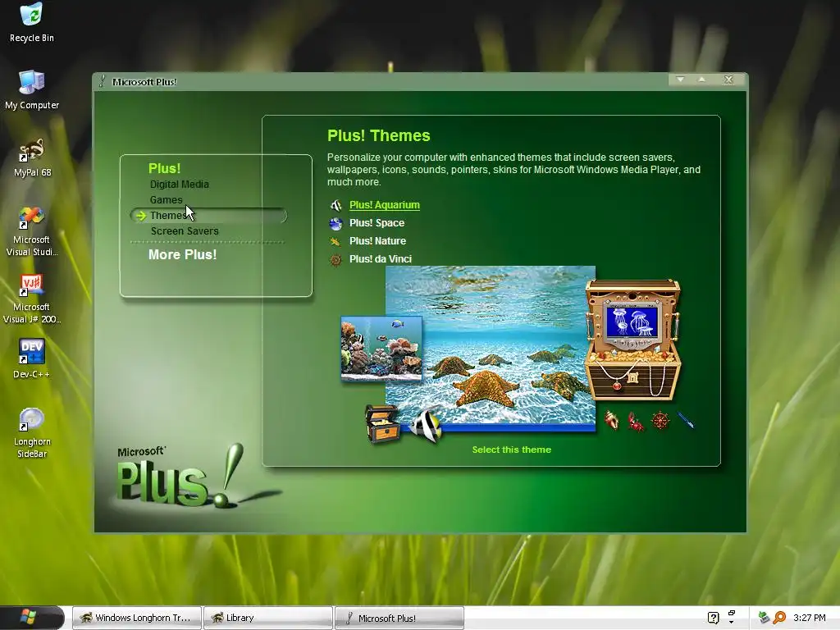Click the Microsoft Plus! taskbar button
This screenshot has height=630, width=840.
(x=399, y=618)
